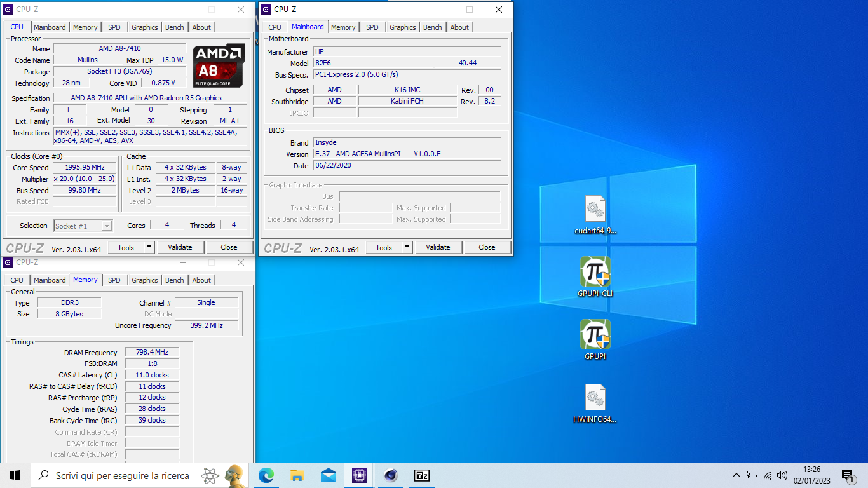
Task: Click Validate in Mainboard window
Action: (438, 247)
